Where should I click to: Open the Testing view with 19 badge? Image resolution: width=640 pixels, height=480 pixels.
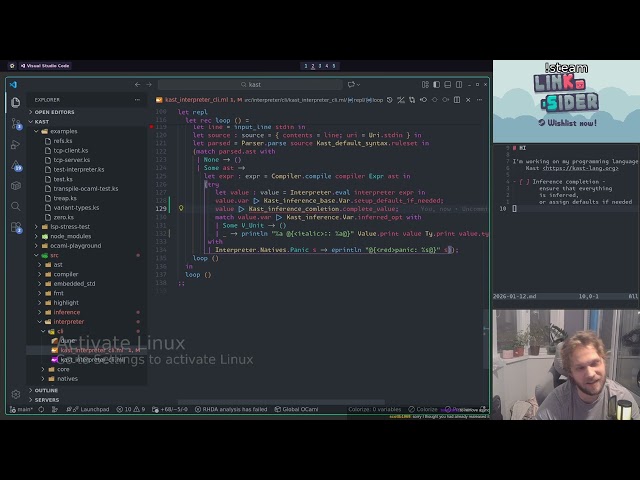coord(16,165)
